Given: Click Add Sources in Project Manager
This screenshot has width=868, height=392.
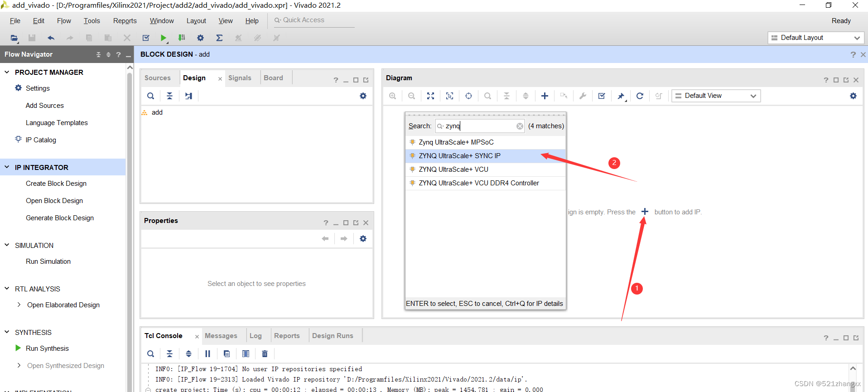Looking at the screenshot, I should click(x=44, y=106).
